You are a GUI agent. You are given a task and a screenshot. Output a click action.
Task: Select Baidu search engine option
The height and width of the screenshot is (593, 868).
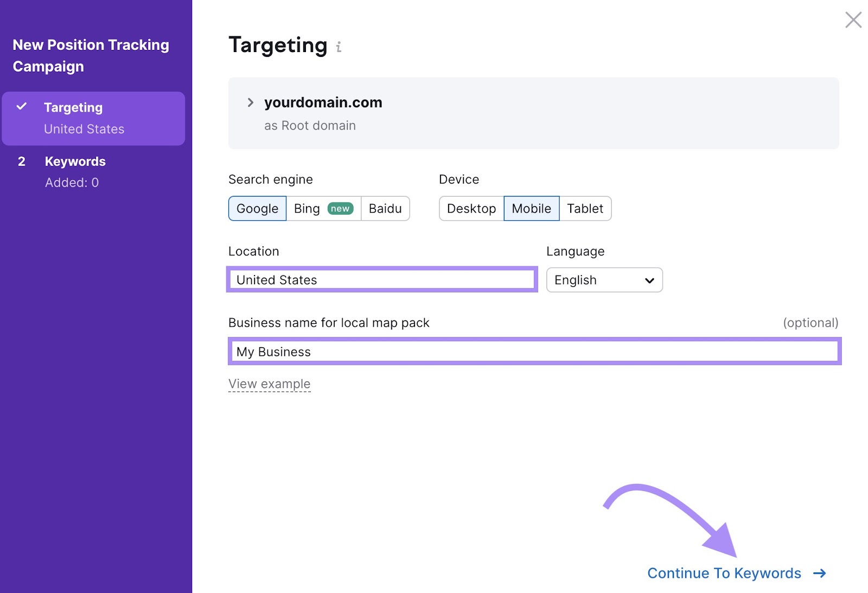tap(385, 208)
